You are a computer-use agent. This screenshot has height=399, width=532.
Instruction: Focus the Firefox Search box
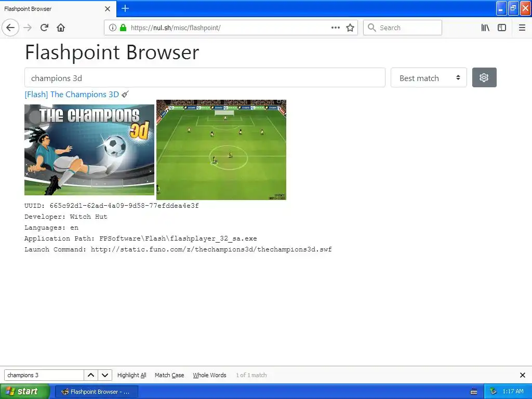[403, 28]
